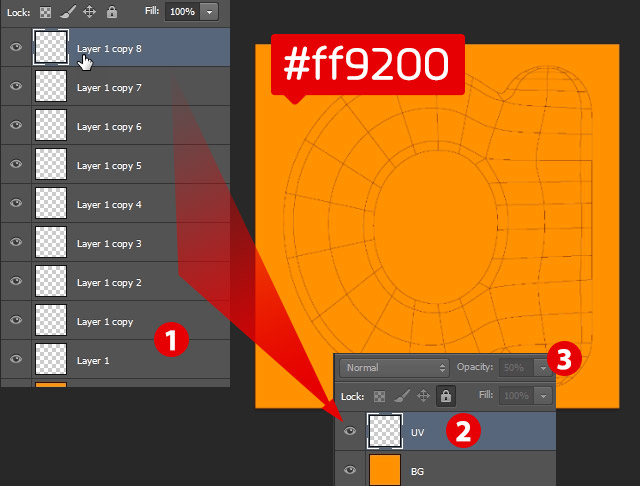Open Fill dropdown arrow in lower panel
The height and width of the screenshot is (486, 640).
543,396
